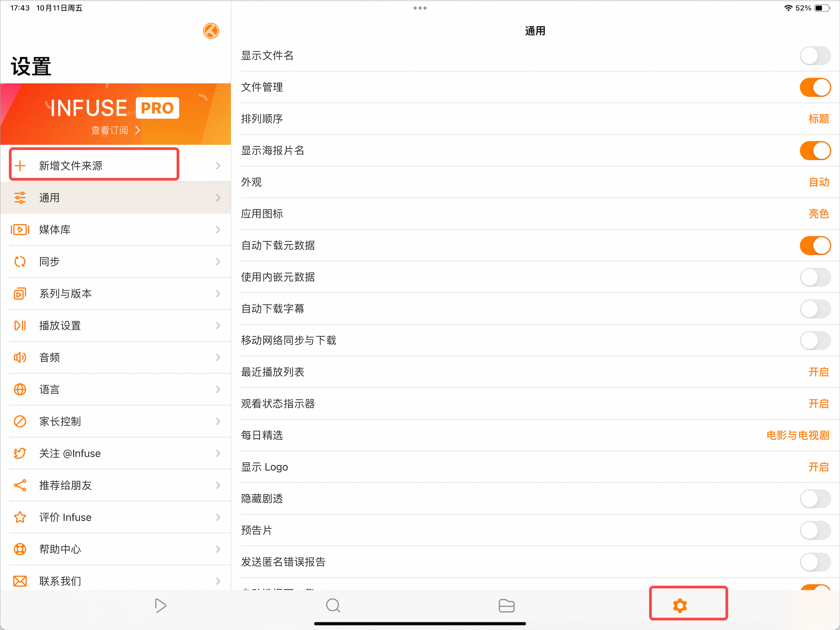Click the share icon beside 推荐给朋友
This screenshot has height=630, width=840.
[20, 485]
